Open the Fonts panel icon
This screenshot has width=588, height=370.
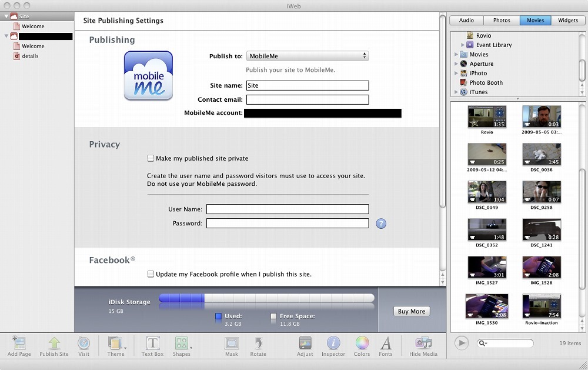tap(386, 342)
